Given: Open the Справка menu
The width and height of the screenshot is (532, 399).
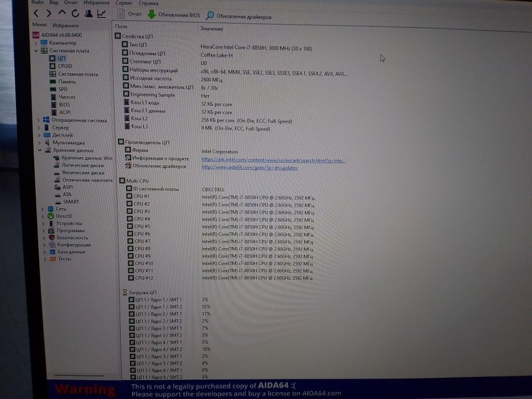Looking at the screenshot, I should pos(148,3).
